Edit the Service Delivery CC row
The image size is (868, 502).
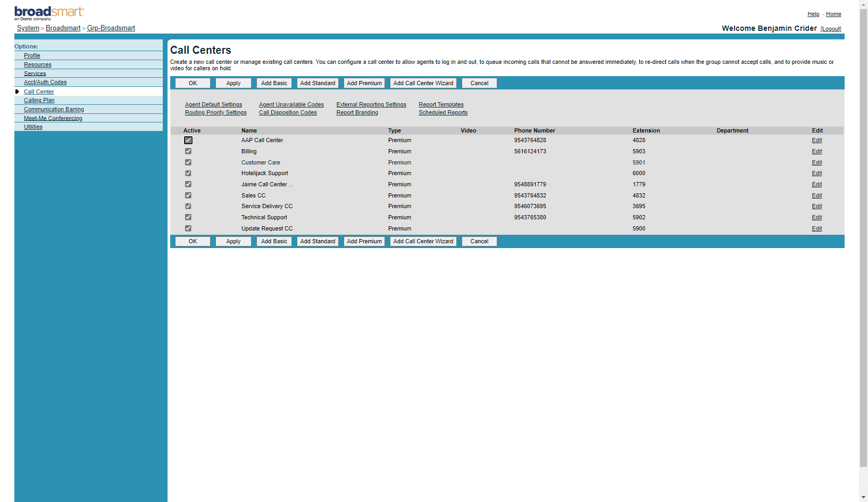pyautogui.click(x=817, y=206)
